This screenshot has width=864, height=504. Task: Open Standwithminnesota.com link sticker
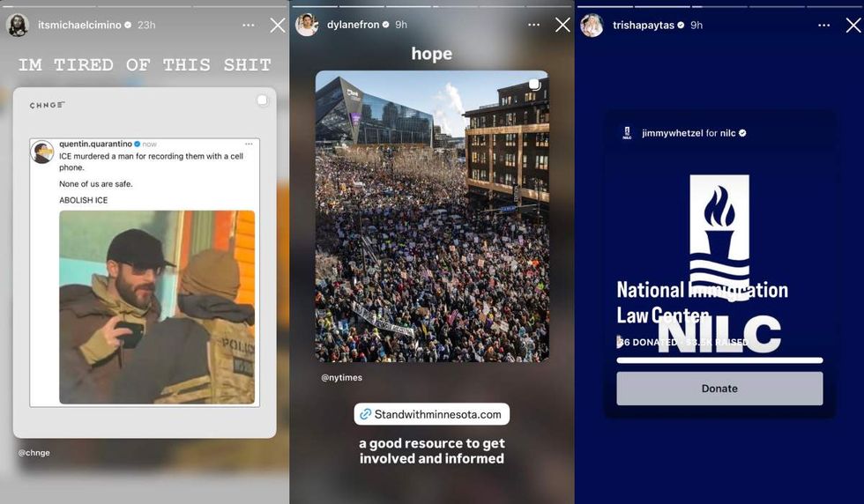[431, 414]
